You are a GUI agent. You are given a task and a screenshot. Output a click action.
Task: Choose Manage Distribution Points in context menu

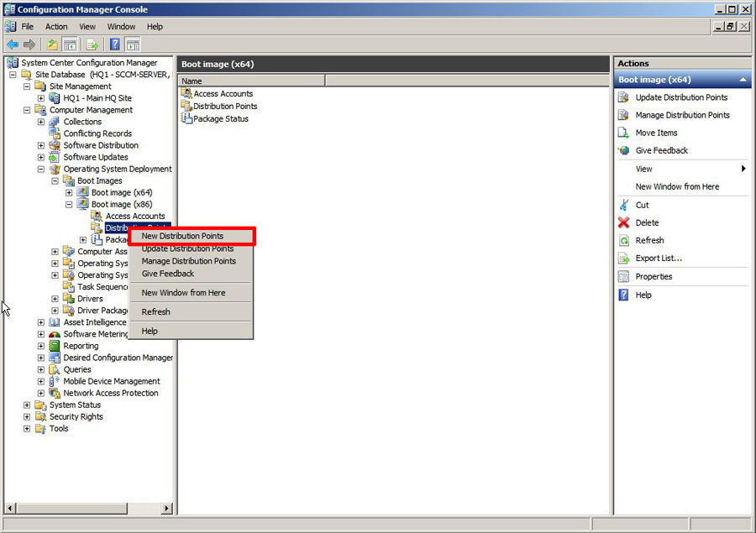pyautogui.click(x=191, y=261)
